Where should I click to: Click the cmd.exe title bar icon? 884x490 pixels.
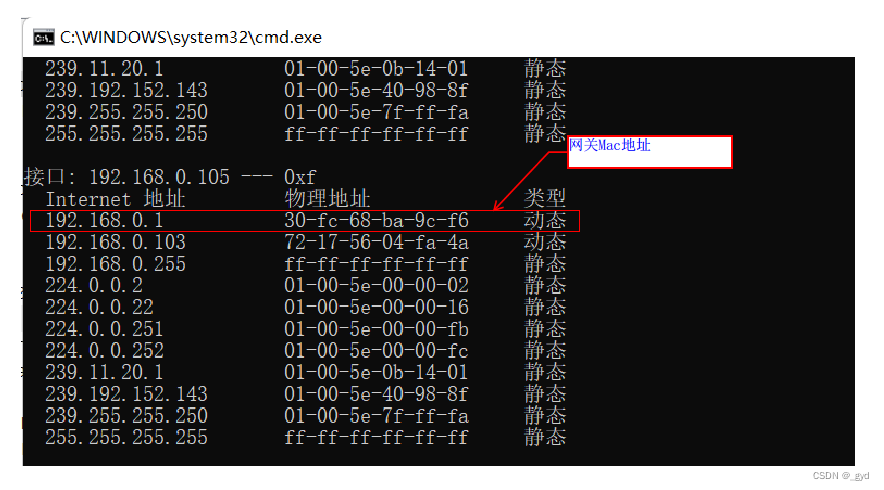(43, 38)
